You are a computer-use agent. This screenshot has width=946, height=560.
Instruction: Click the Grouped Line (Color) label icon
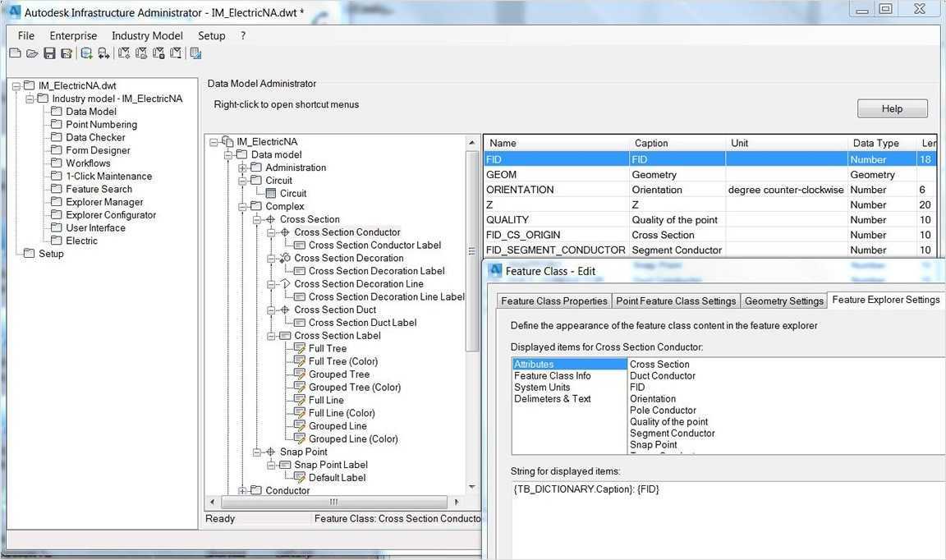tap(299, 438)
